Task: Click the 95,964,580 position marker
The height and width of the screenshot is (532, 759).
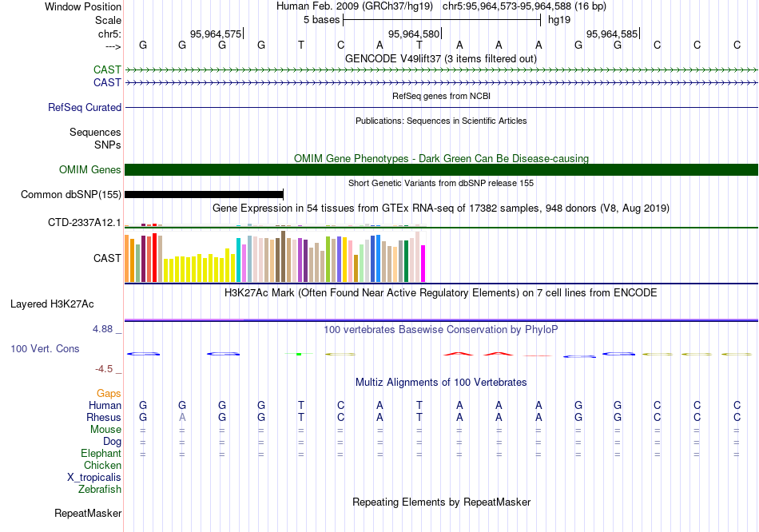Action: pos(414,34)
